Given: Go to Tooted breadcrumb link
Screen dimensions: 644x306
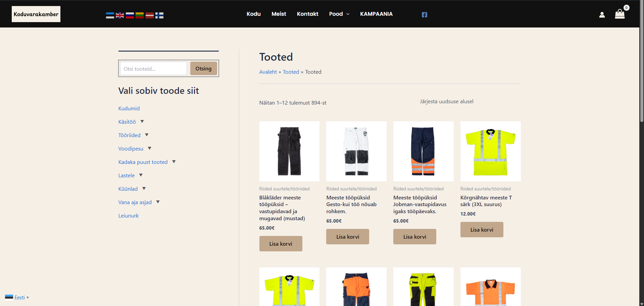Looking at the screenshot, I should pyautogui.click(x=291, y=72).
